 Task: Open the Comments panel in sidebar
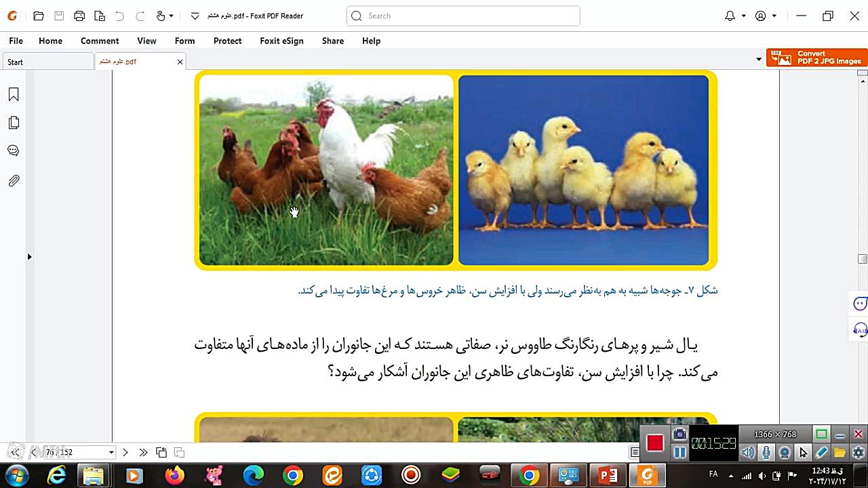coord(14,150)
